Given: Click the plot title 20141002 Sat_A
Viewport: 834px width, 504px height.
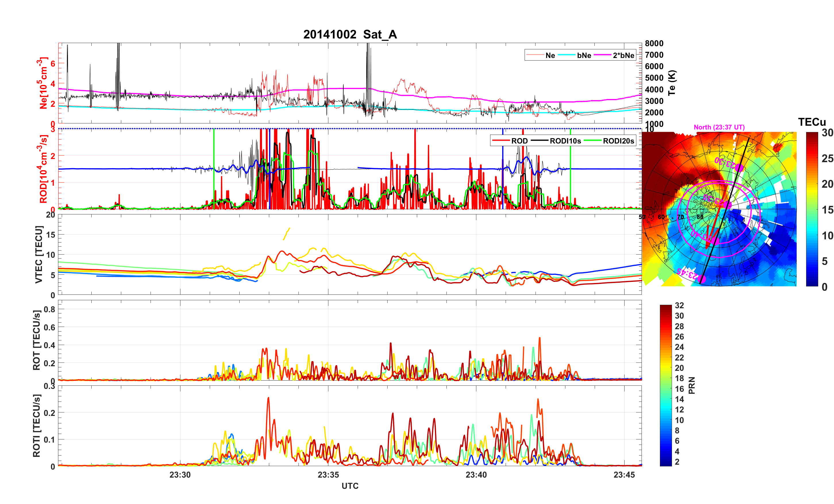Looking at the screenshot, I should click(350, 34).
